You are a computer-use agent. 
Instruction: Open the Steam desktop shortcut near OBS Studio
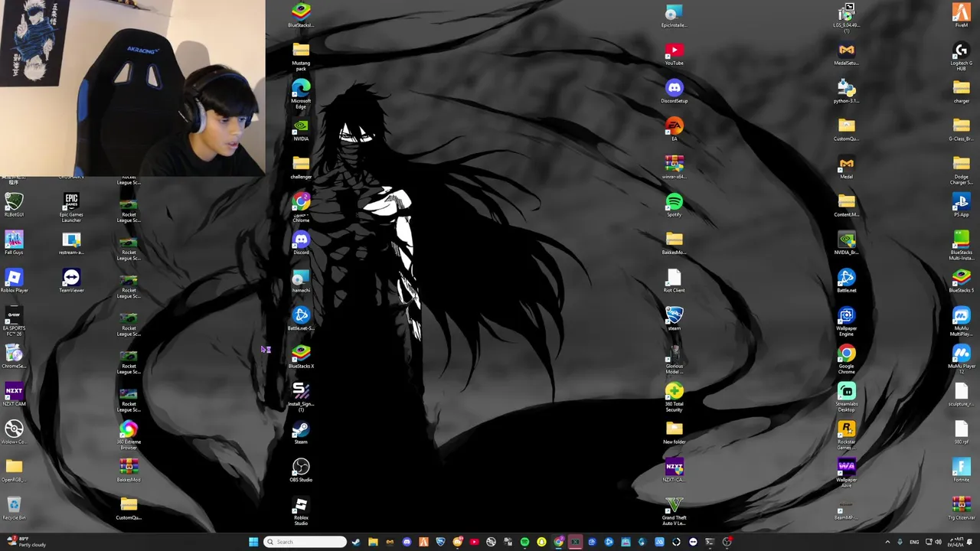[301, 432]
